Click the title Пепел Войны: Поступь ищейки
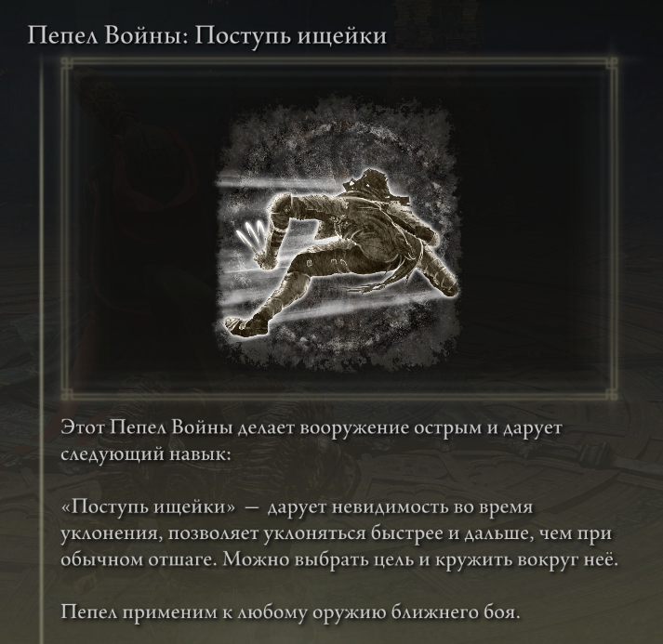 click(x=207, y=35)
